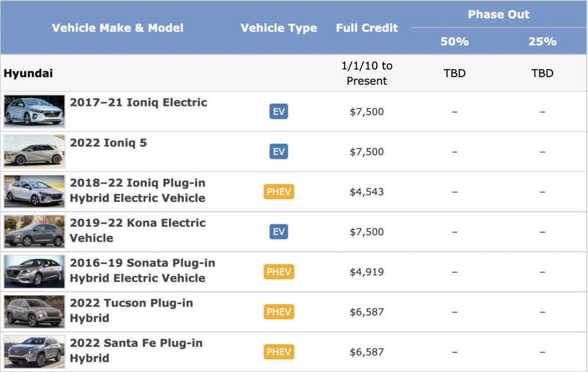Select the Vehicle Type column header
This screenshot has width=588, height=372.
coord(278,28)
